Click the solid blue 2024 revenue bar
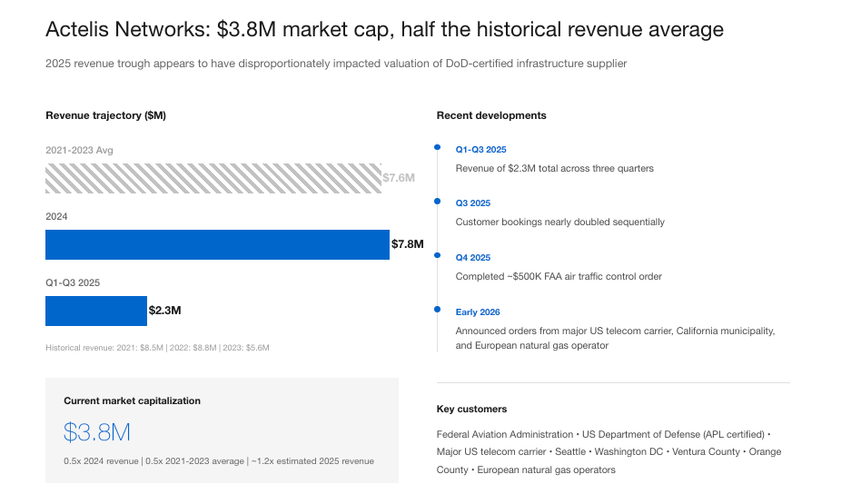Viewport: 861px width, 504px height. click(217, 244)
